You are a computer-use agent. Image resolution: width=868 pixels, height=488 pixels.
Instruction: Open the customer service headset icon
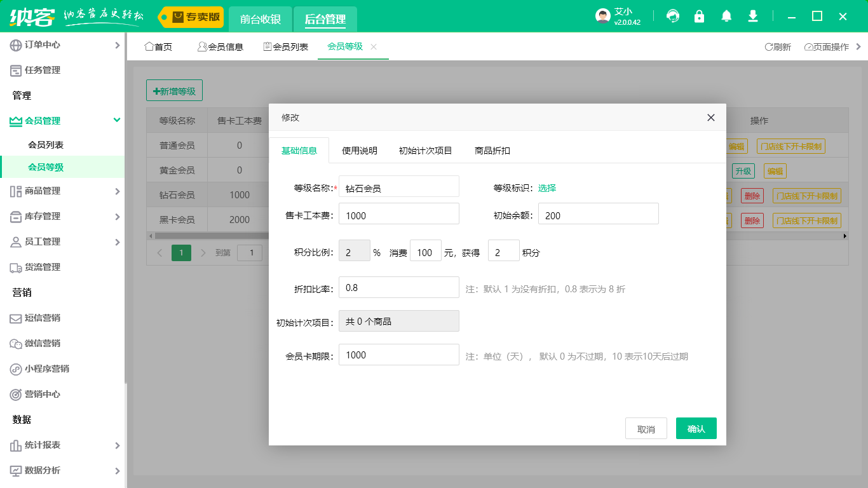672,16
